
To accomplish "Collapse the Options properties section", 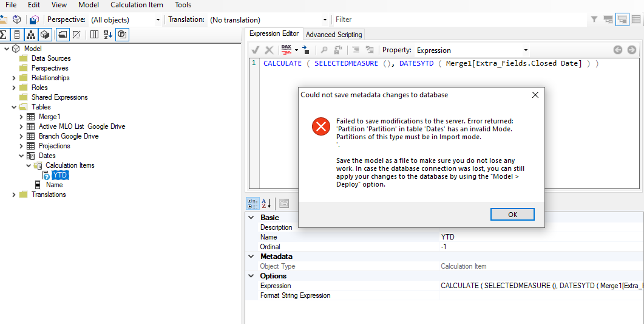I will (251, 276).
